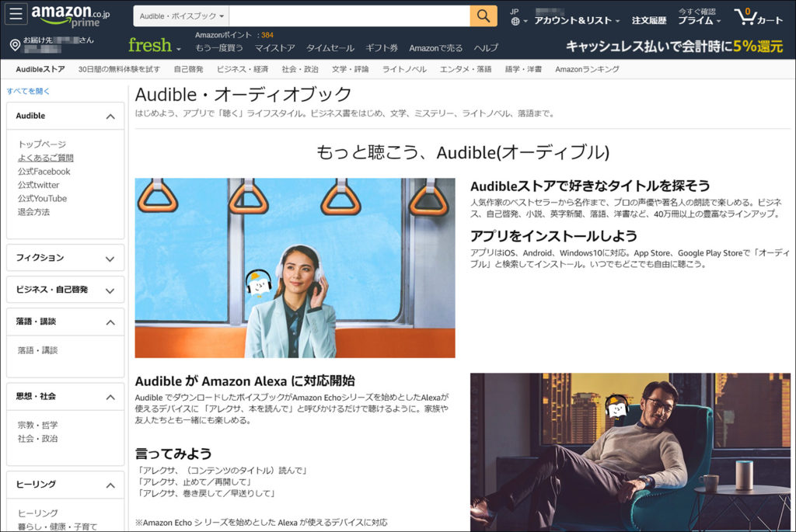The width and height of the screenshot is (796, 532).
Task: Click the Audibleストアで好きなタイトルを探そう heading
Action: point(590,186)
